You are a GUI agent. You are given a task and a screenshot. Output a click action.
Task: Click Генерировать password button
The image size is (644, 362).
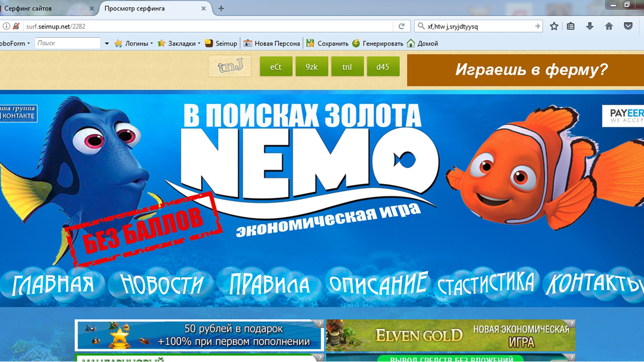point(378,43)
